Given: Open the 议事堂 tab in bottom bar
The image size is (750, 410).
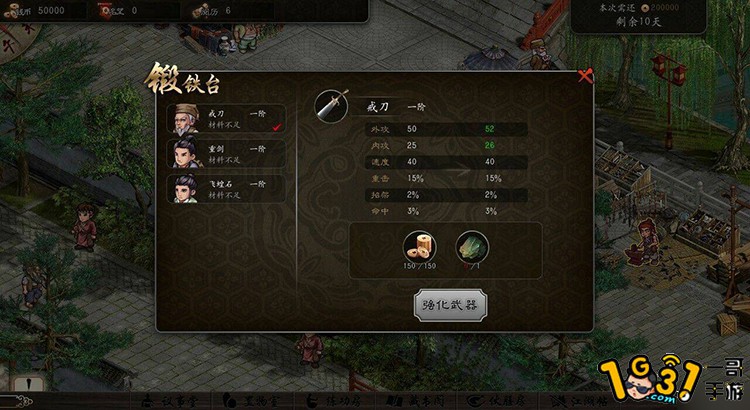Looking at the screenshot, I should (x=172, y=401).
